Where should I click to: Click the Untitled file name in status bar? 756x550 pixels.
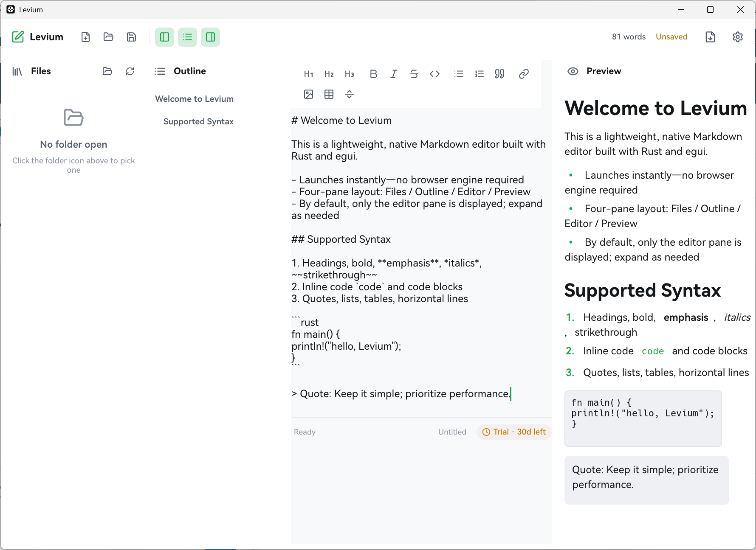[452, 432]
